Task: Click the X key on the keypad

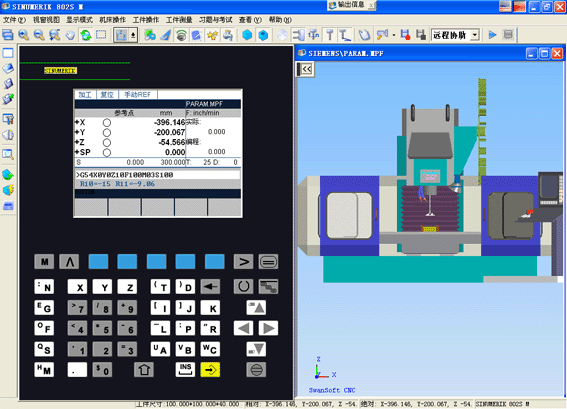Action: 77,286
